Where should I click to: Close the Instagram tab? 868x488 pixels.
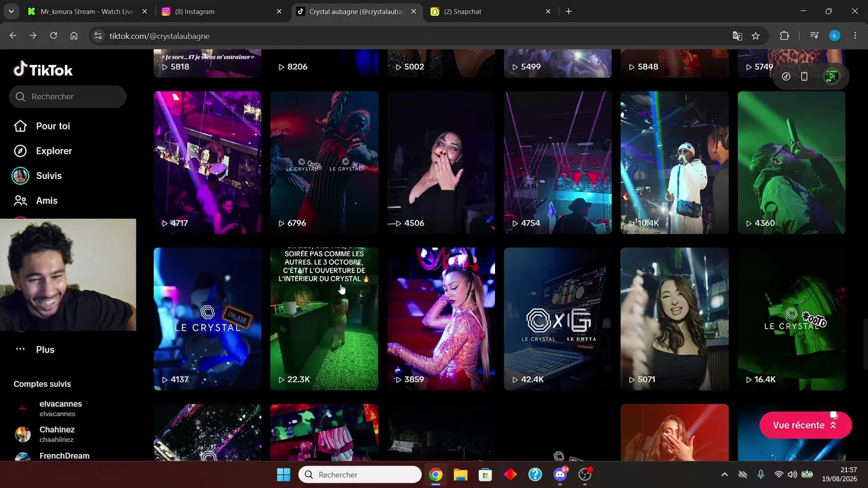tap(279, 12)
